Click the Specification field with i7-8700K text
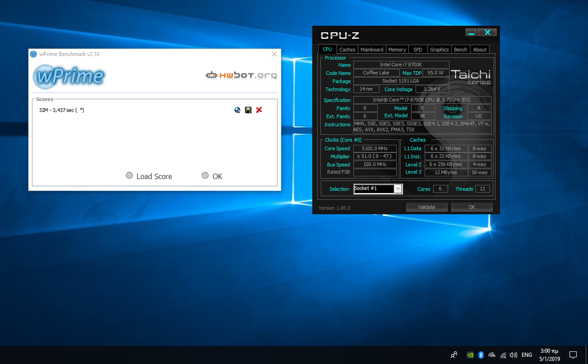The height and width of the screenshot is (364, 588). [x=422, y=100]
